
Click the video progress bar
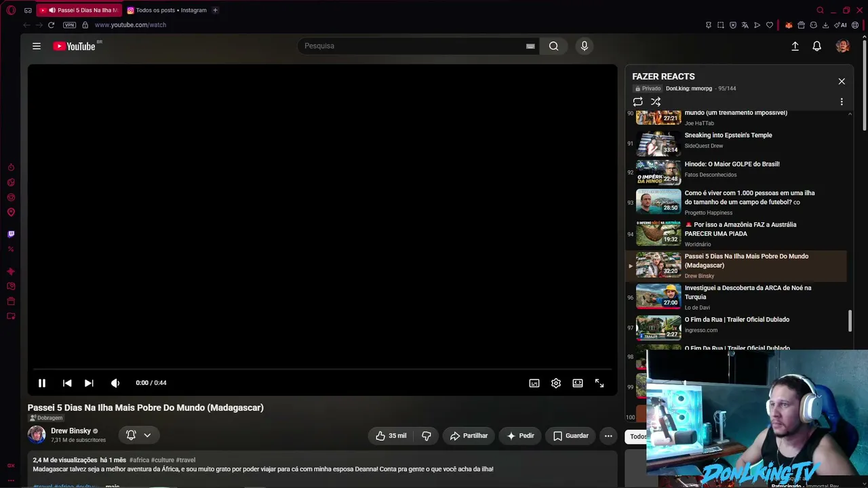(323, 369)
